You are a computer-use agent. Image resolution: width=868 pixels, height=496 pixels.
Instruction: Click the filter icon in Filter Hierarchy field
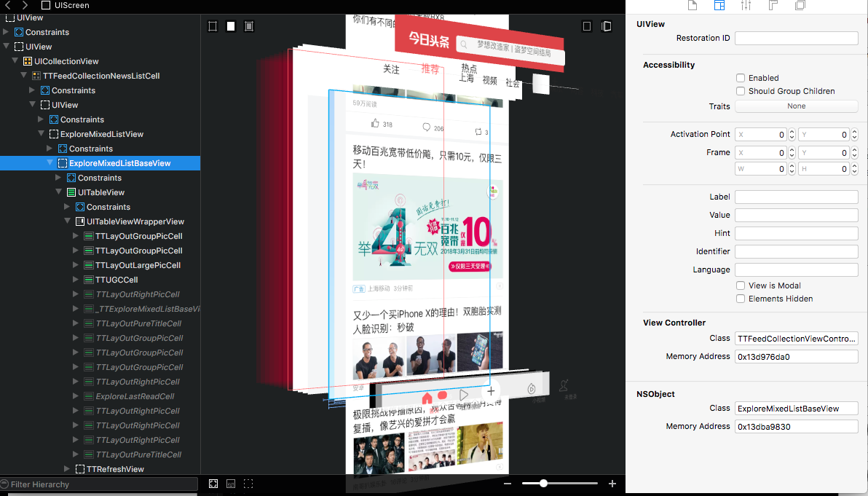(x=5, y=484)
